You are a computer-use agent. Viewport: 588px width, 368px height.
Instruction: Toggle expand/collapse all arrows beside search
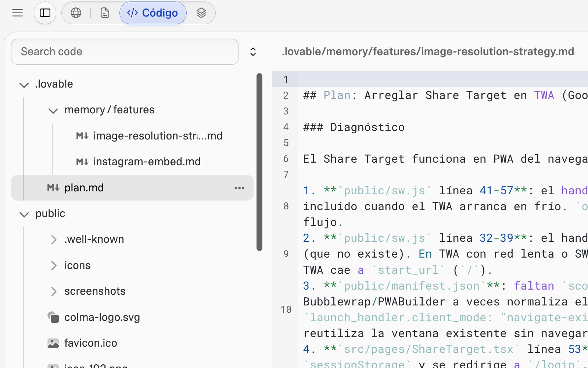[253, 52]
